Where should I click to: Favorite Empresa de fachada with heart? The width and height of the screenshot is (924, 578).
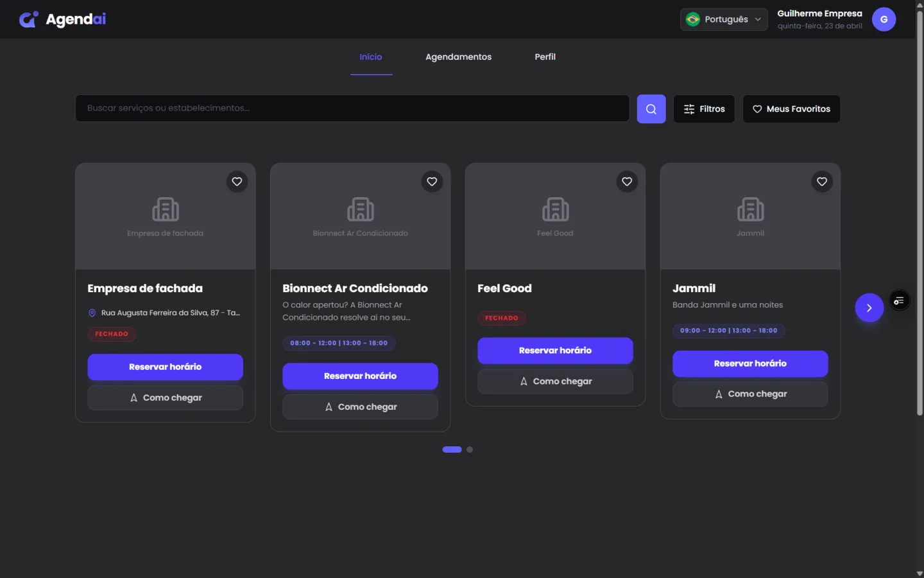pyautogui.click(x=237, y=182)
